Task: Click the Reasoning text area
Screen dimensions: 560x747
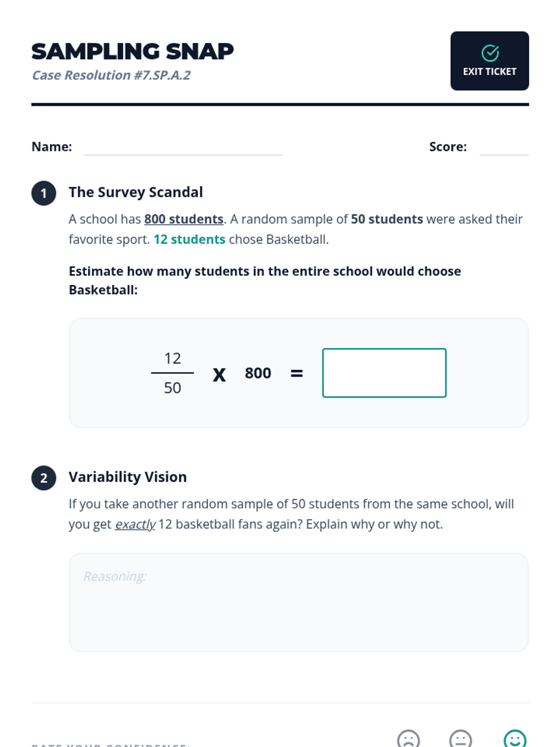Action: coord(299,602)
